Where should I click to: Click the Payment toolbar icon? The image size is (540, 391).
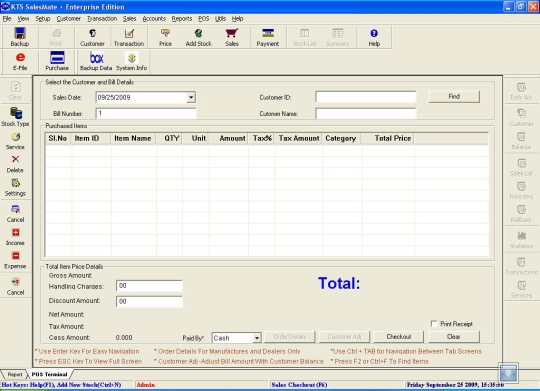point(268,37)
